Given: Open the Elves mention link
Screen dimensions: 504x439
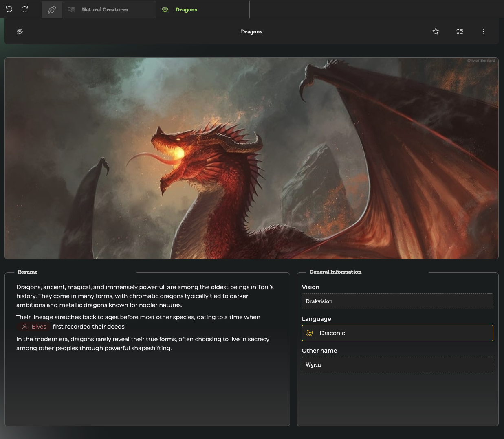Looking at the screenshot, I should (x=39, y=327).
